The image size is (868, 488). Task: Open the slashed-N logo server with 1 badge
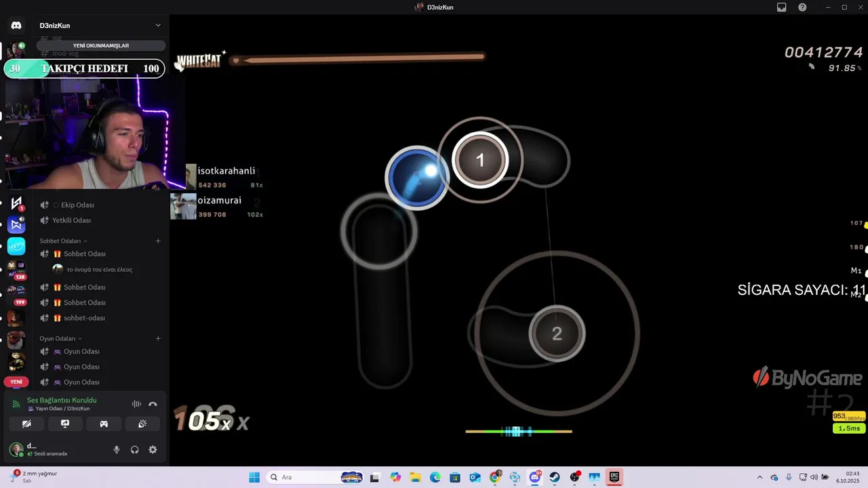point(16,203)
